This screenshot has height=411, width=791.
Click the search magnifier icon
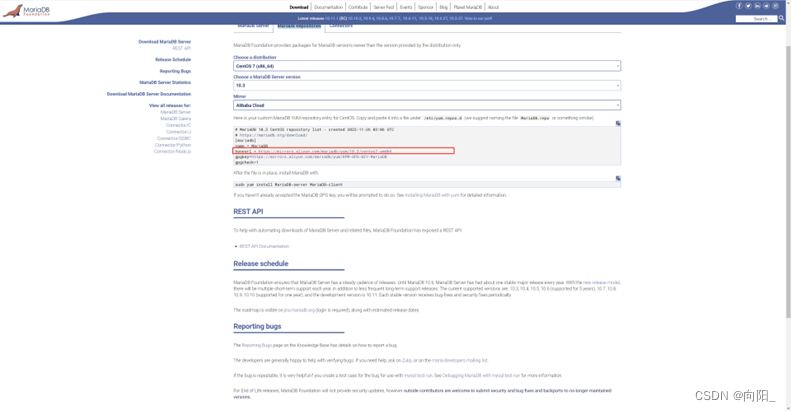click(781, 19)
